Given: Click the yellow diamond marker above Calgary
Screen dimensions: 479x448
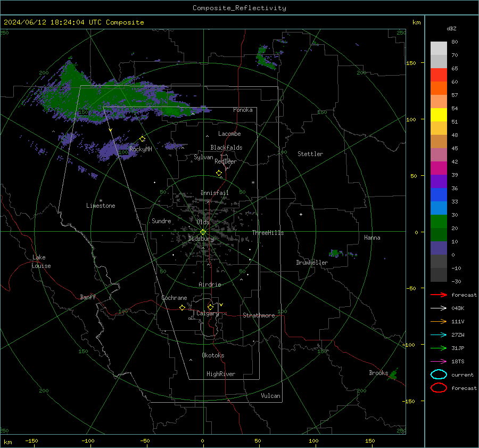Looking at the screenshot, I should [210, 307].
